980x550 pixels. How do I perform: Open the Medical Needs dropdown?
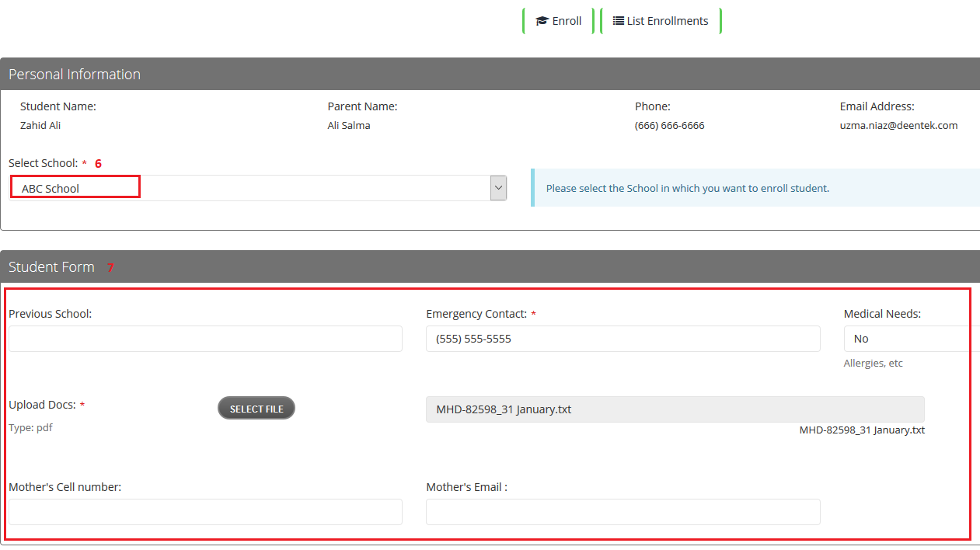(912, 339)
